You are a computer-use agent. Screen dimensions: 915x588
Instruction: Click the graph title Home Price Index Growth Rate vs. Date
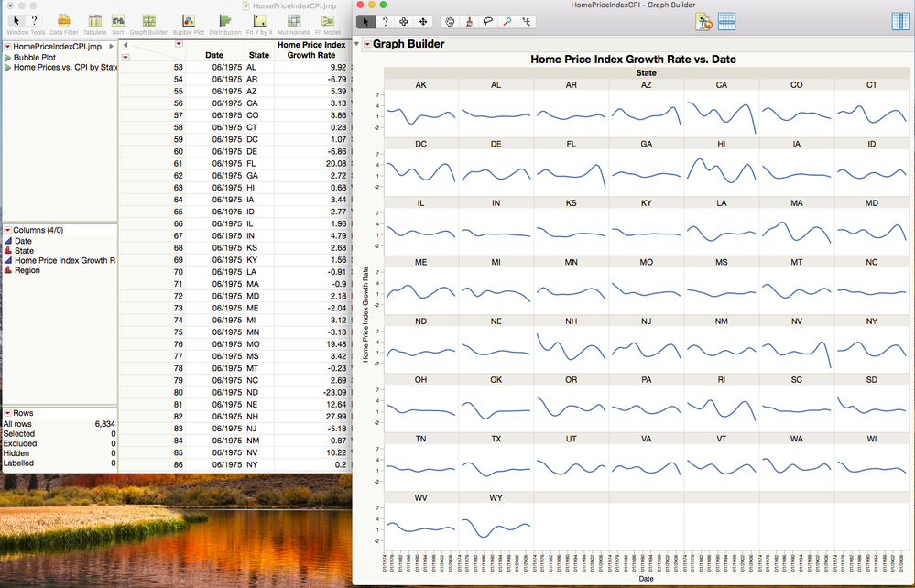[633, 60]
